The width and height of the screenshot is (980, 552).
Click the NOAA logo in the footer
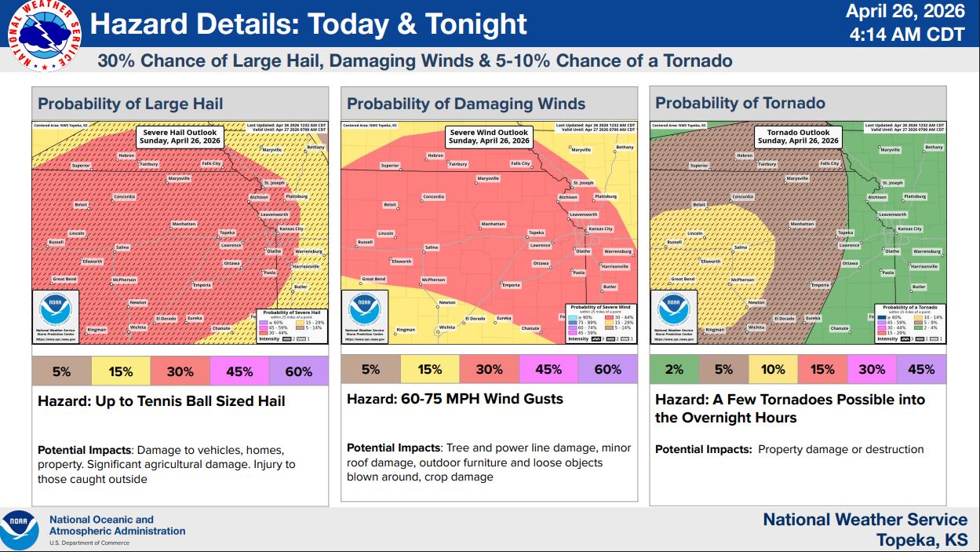pyautogui.click(x=20, y=529)
